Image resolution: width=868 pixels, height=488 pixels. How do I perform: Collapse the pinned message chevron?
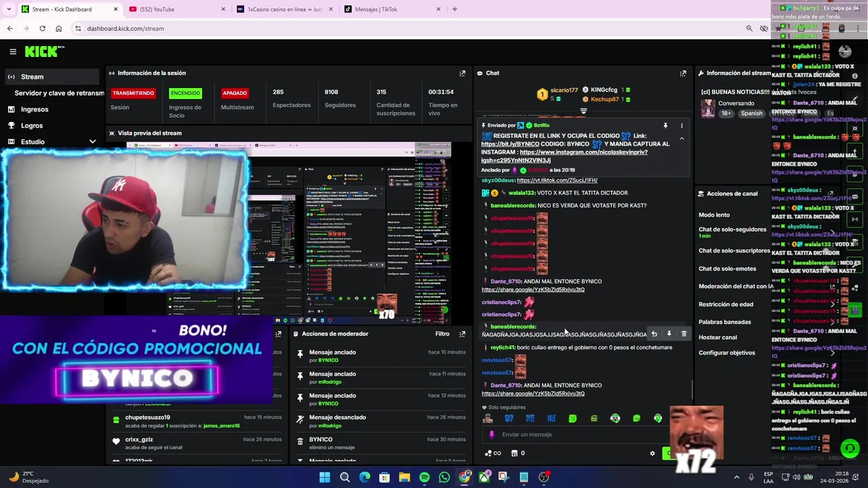coord(682,138)
